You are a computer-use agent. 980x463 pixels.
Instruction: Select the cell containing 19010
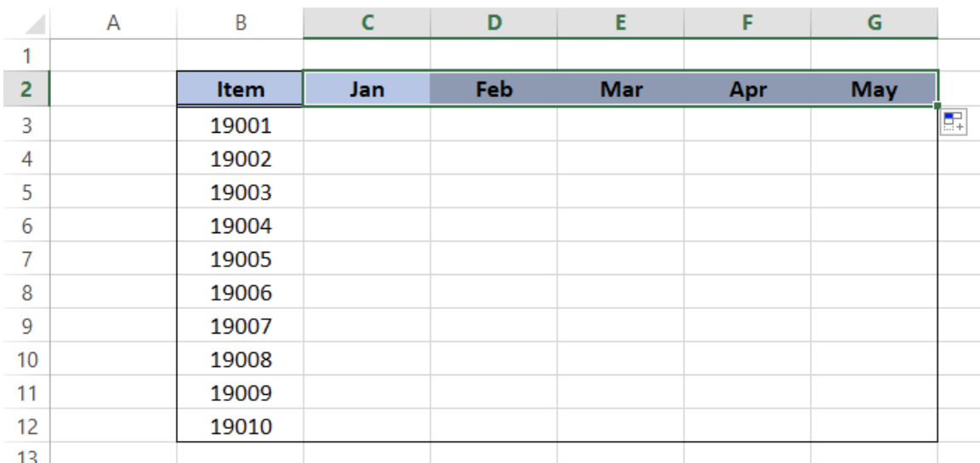tap(241, 426)
